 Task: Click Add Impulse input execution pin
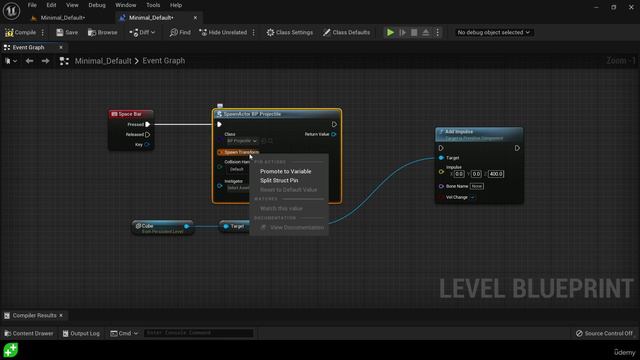[441, 148]
